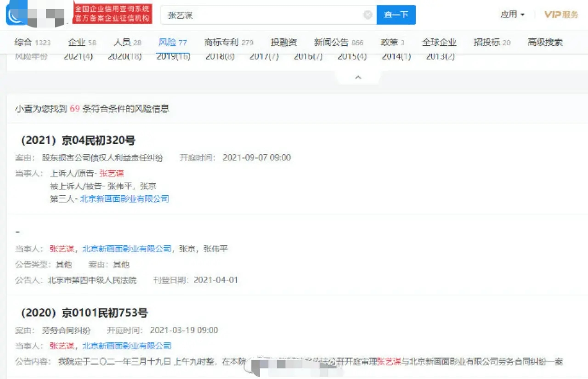Click 北京新画面影业有限公司 under the 753号 case 当事人
The height and width of the screenshot is (379, 588).
coord(127,345)
